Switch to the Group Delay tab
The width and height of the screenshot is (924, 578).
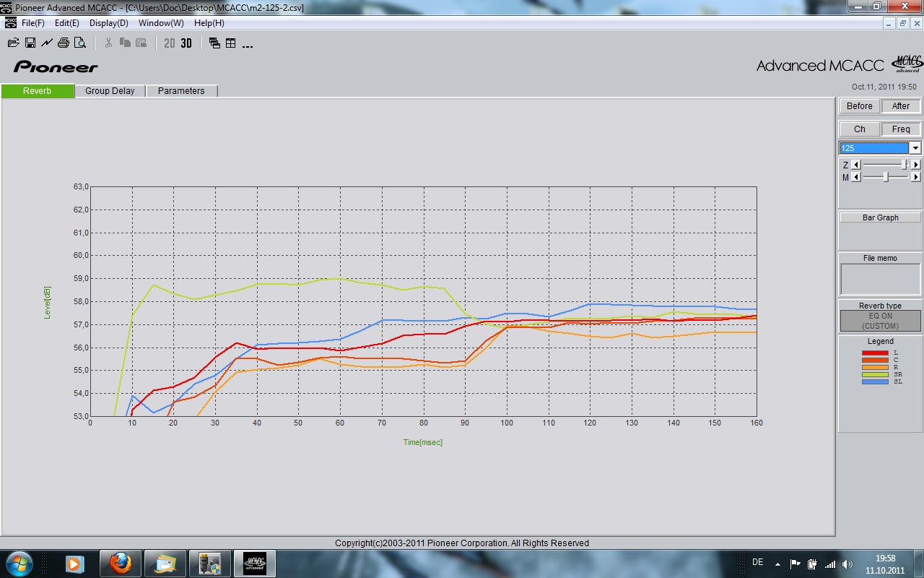[x=110, y=91]
